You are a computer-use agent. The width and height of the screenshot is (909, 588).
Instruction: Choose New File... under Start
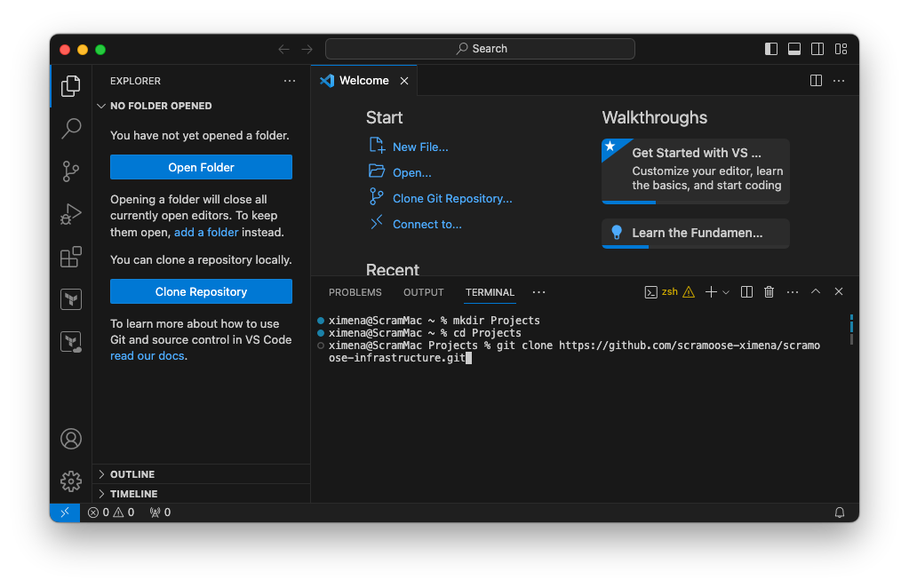420,147
